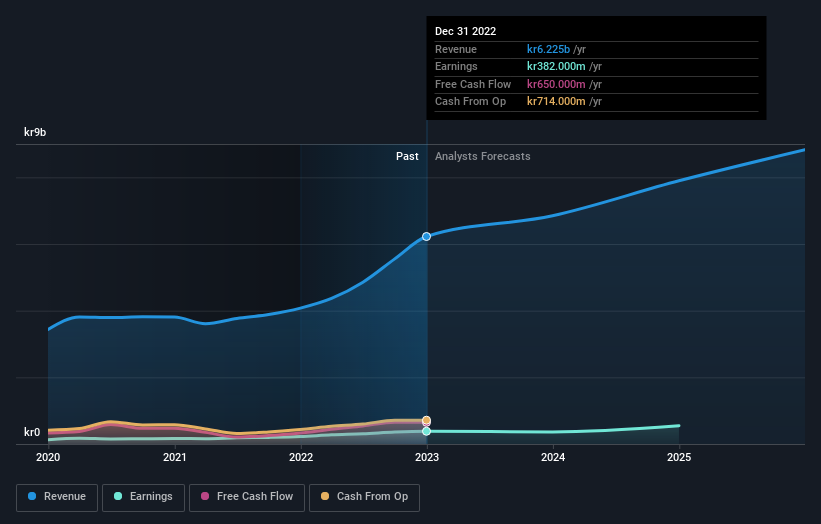This screenshot has width=821, height=524.
Task: Click the orange Cash From Op data marker
Action: pos(427,420)
